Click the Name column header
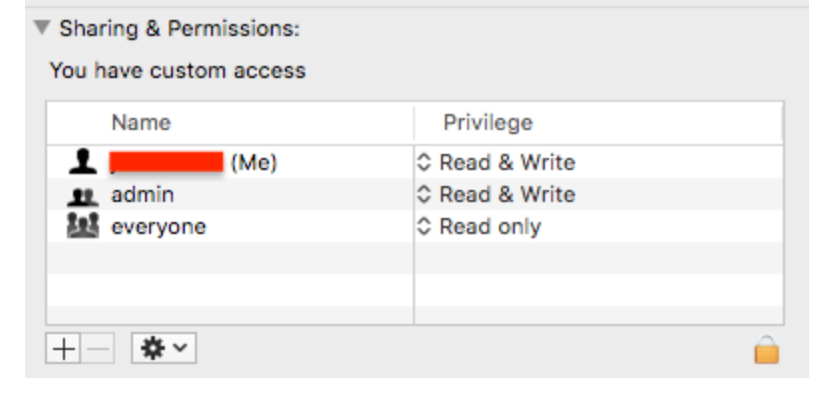Viewport: 820px width, 398px height. [x=141, y=123]
